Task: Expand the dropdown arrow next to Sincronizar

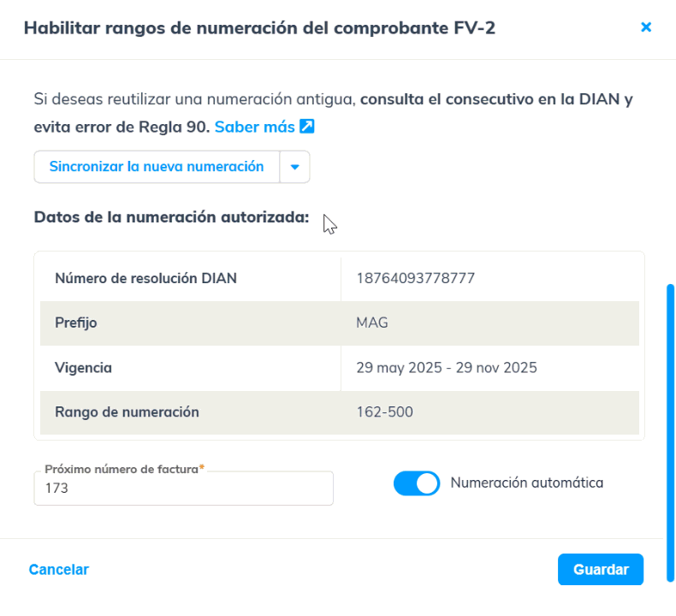Action: 294,167
